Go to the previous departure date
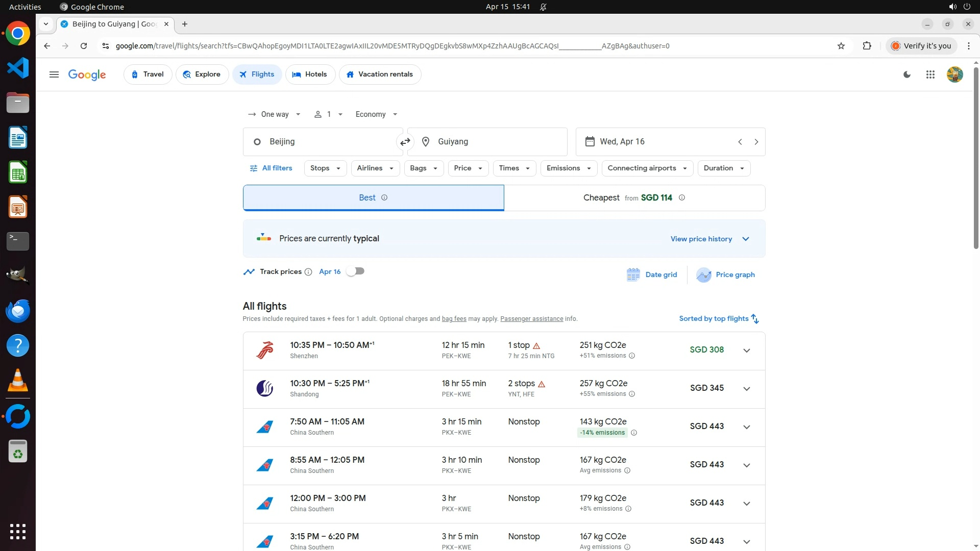The height and width of the screenshot is (551, 980). click(740, 142)
